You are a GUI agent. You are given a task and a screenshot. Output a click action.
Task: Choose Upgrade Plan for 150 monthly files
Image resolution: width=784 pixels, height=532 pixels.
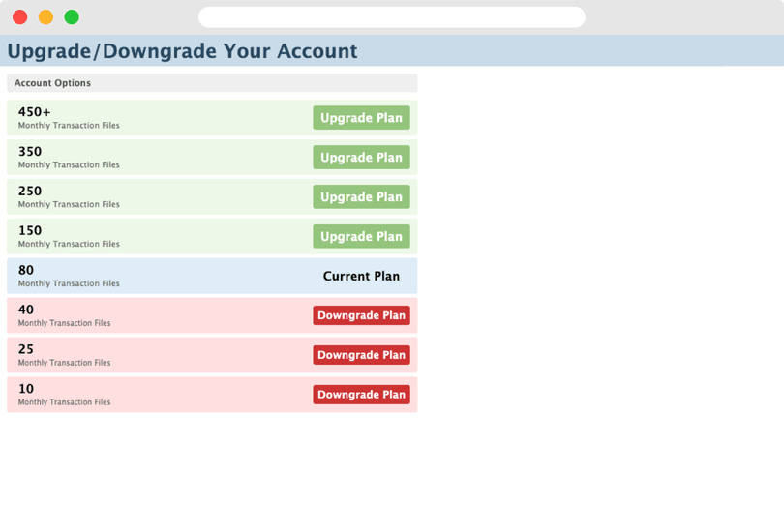tap(361, 236)
